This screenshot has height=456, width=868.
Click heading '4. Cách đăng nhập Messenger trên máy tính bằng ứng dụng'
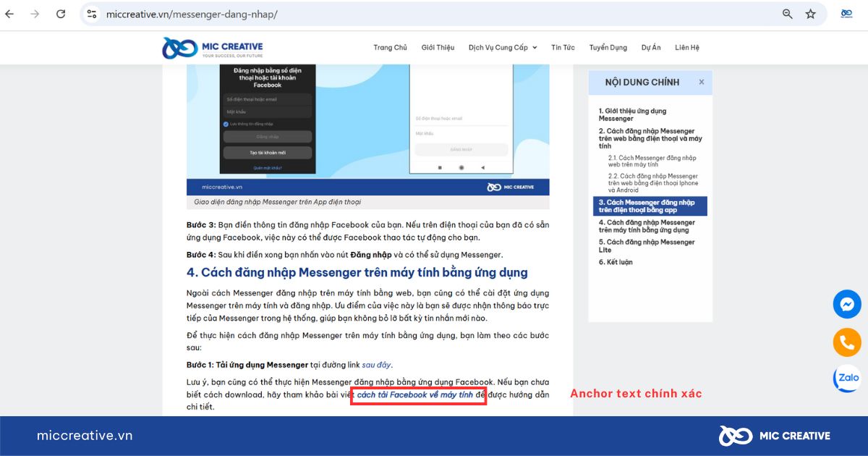(357, 273)
